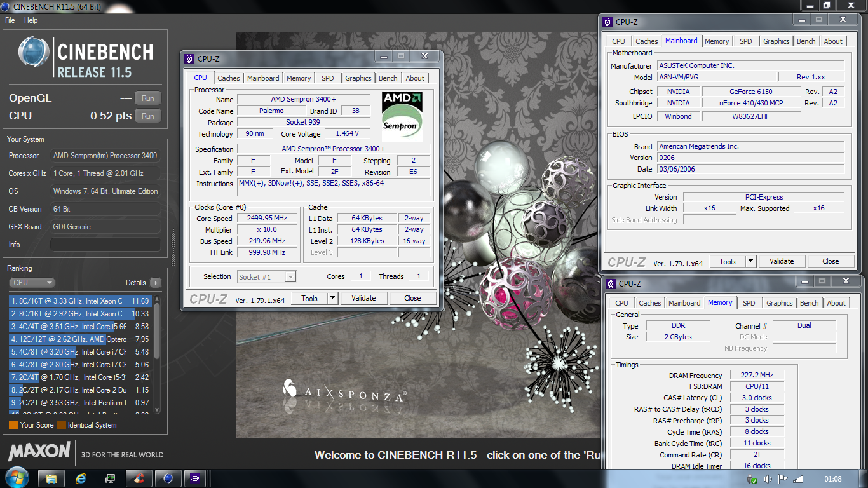
Task: Select ranking row 2C/2T @ 3.53 GHz Intel Pentium
Action: point(80,403)
